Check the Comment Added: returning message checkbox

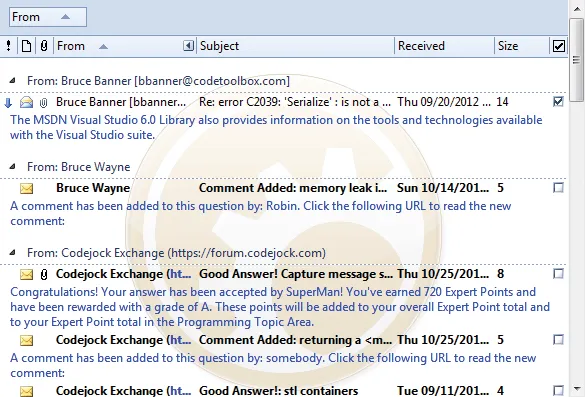pos(558,340)
